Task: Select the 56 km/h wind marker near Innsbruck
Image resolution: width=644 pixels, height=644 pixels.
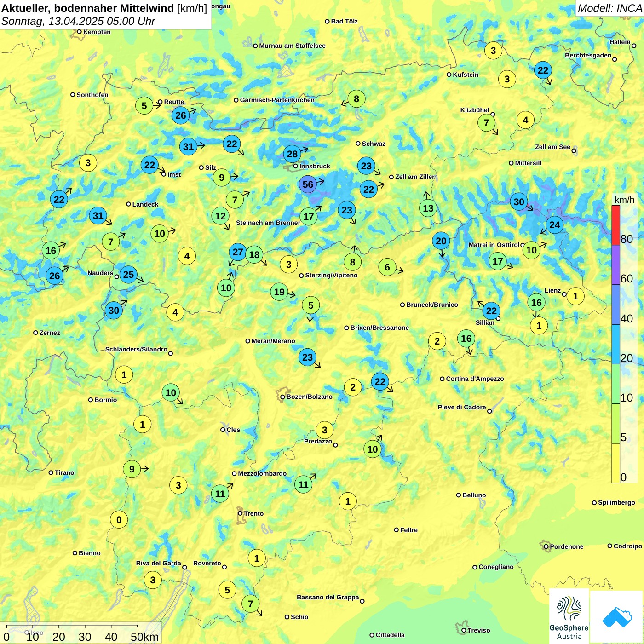Action: pyautogui.click(x=308, y=184)
